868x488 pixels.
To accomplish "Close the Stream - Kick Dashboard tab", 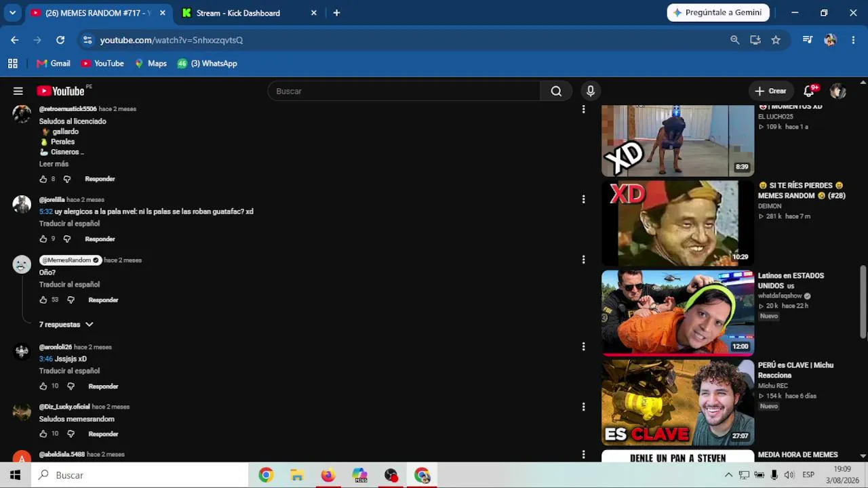I will coord(313,13).
